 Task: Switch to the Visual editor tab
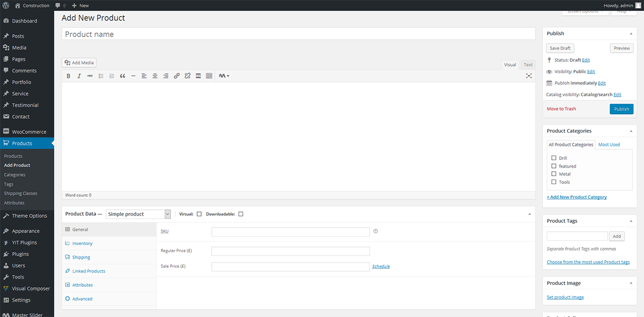pyautogui.click(x=510, y=65)
